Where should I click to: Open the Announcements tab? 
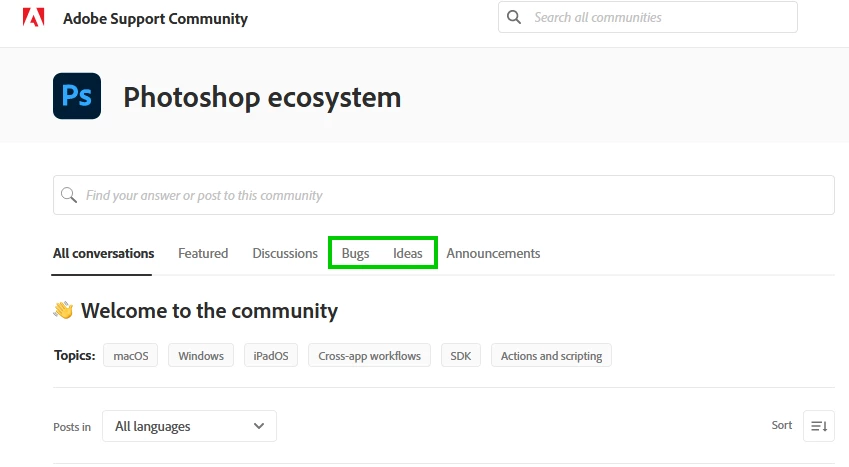[x=493, y=254]
